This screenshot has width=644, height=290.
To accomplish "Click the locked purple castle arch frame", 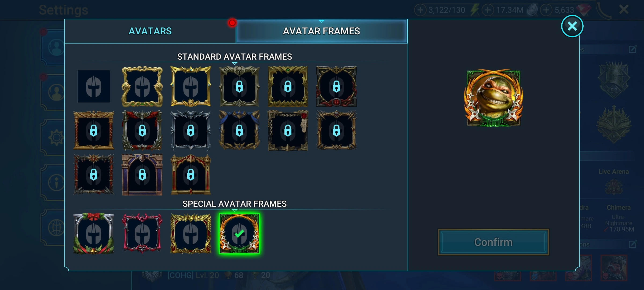I will pos(142,175).
